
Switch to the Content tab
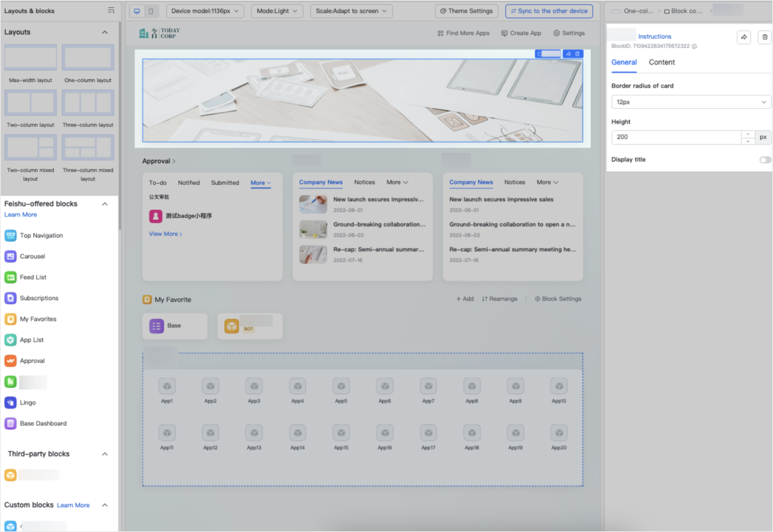pyautogui.click(x=662, y=62)
